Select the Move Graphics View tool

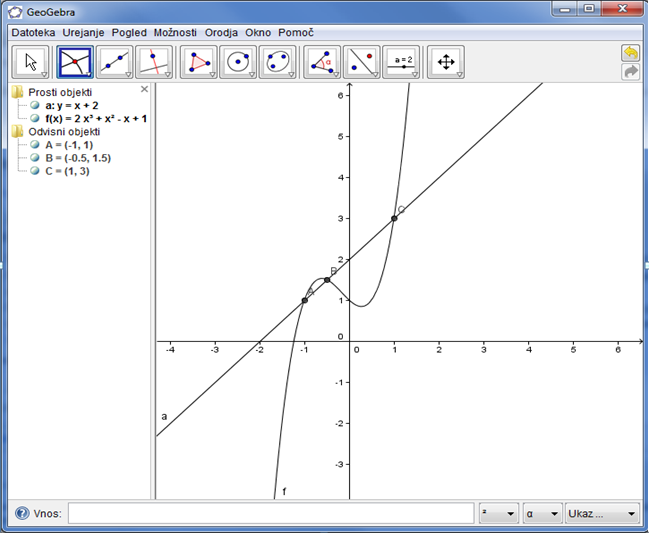point(446,62)
